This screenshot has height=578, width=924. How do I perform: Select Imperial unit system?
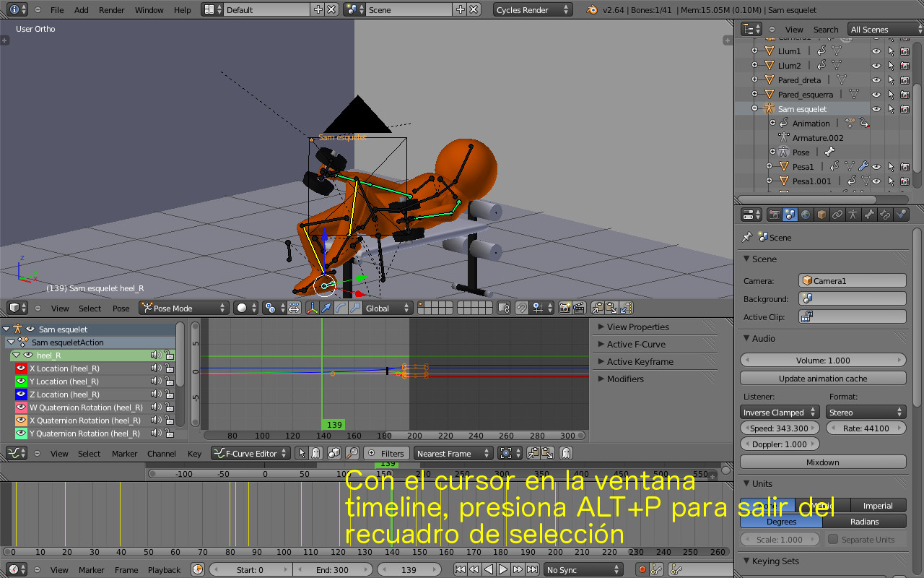pos(879,506)
